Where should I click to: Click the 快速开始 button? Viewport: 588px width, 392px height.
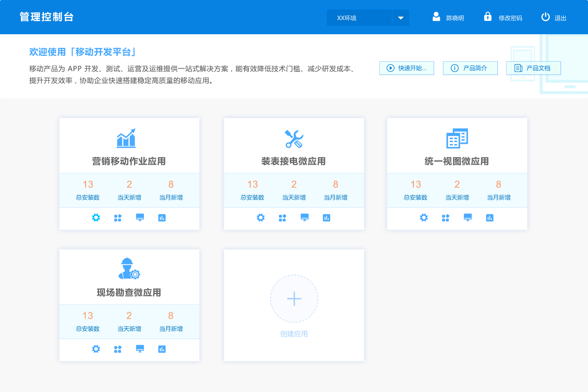(x=406, y=68)
